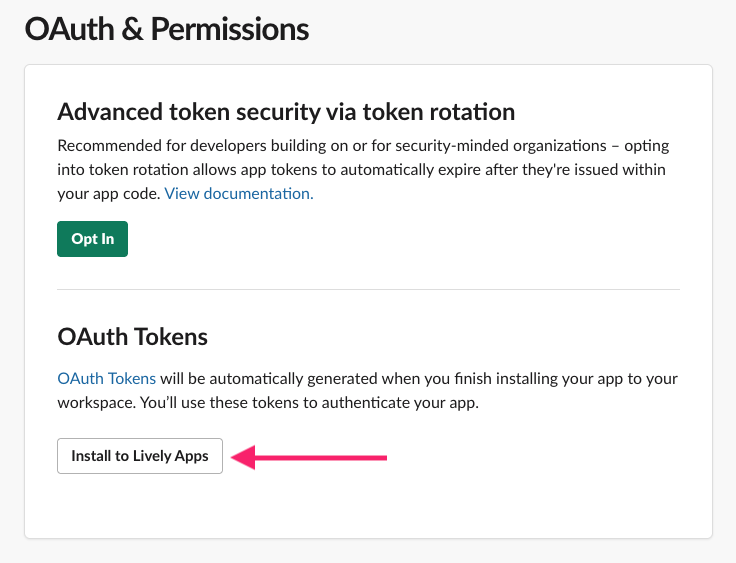Image resolution: width=736 pixels, height=563 pixels.
Task: Open the View documentation link
Action: coord(239,193)
